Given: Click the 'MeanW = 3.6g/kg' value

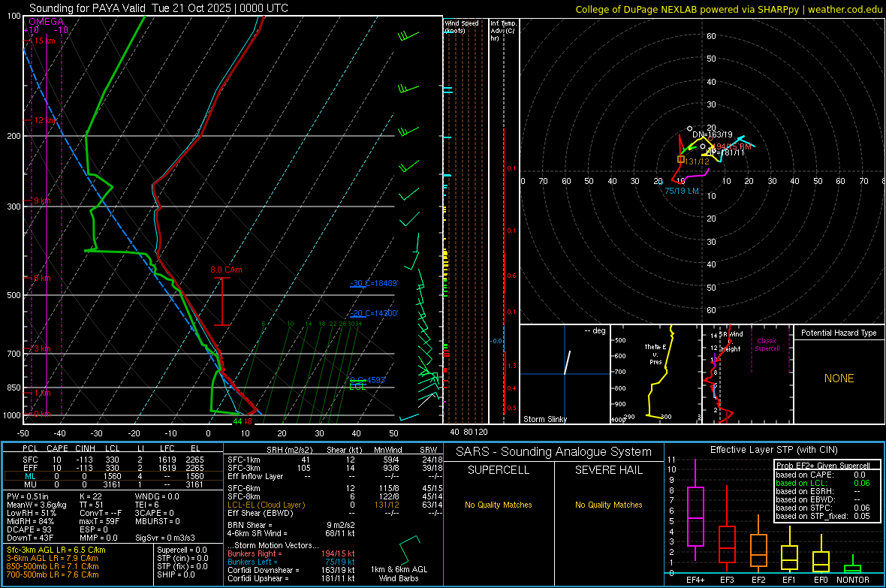Looking at the screenshot, I should click(37, 505).
